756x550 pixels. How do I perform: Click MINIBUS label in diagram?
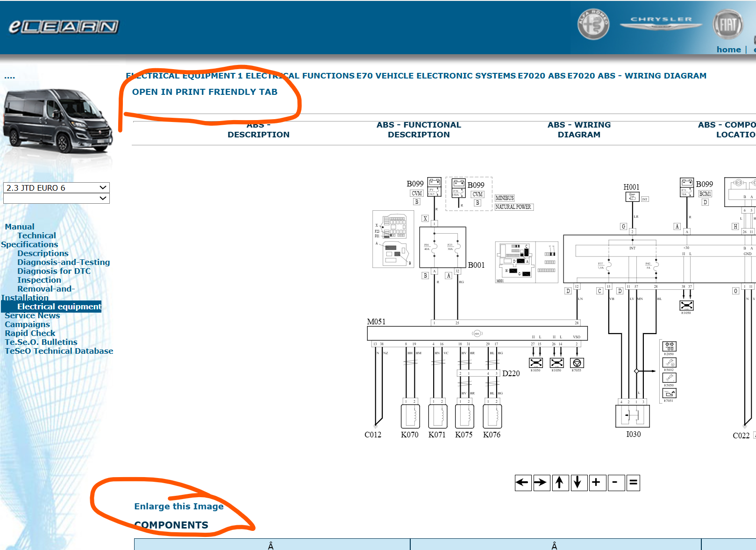[505, 198]
